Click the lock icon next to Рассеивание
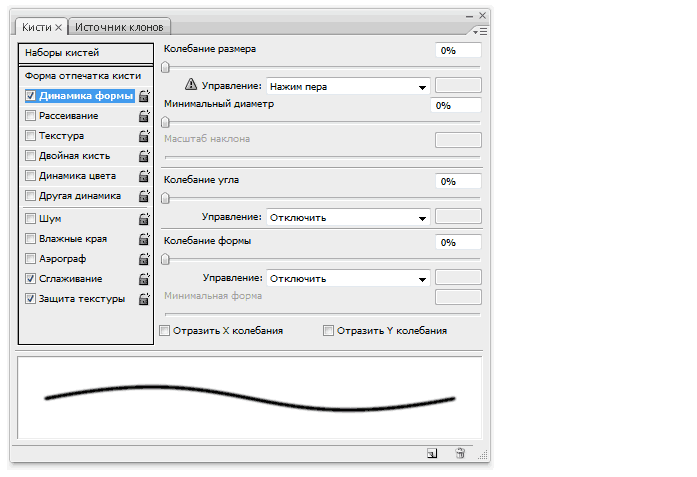Viewport: 697px width, 477px height. (144, 116)
